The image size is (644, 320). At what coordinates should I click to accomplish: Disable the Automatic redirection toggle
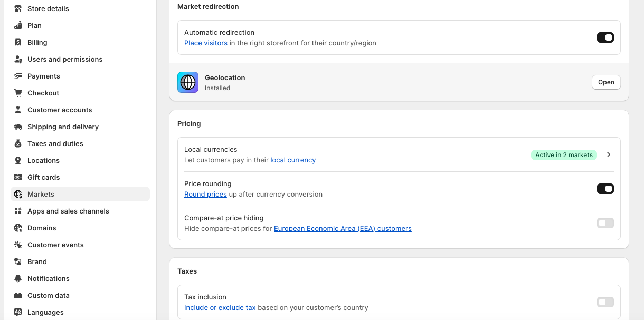[605, 37]
